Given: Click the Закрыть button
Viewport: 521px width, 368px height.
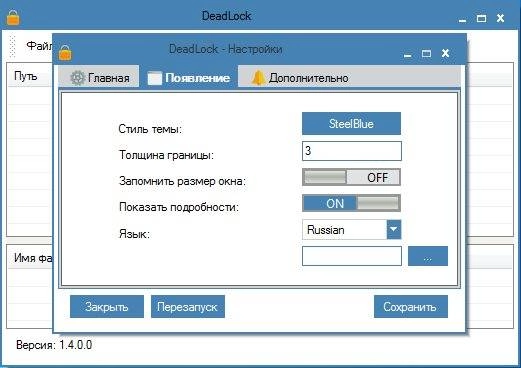Looking at the screenshot, I should [x=107, y=306].
